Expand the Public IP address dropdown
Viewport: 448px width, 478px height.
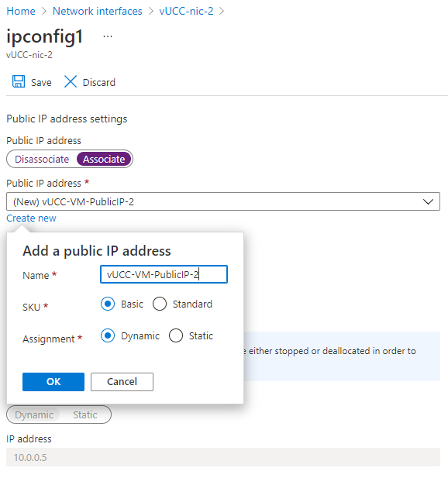223,201
